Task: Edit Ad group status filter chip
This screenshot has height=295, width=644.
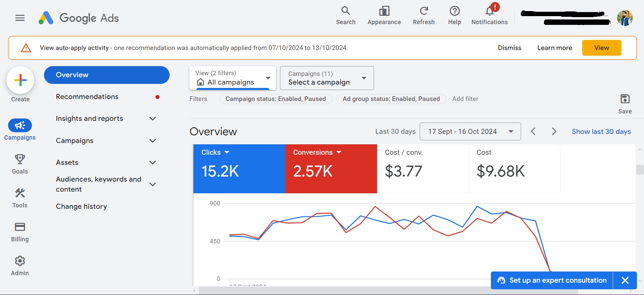Action: pos(391,99)
